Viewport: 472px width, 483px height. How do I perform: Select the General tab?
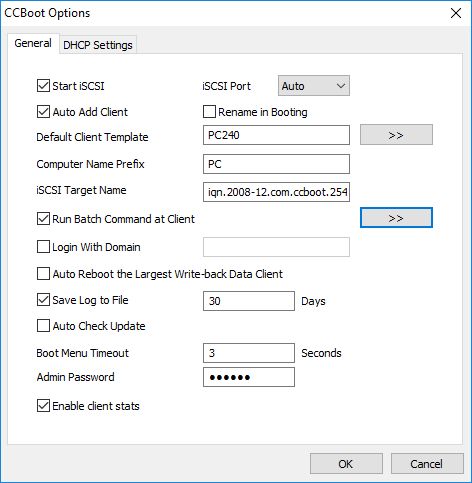pyautogui.click(x=33, y=43)
